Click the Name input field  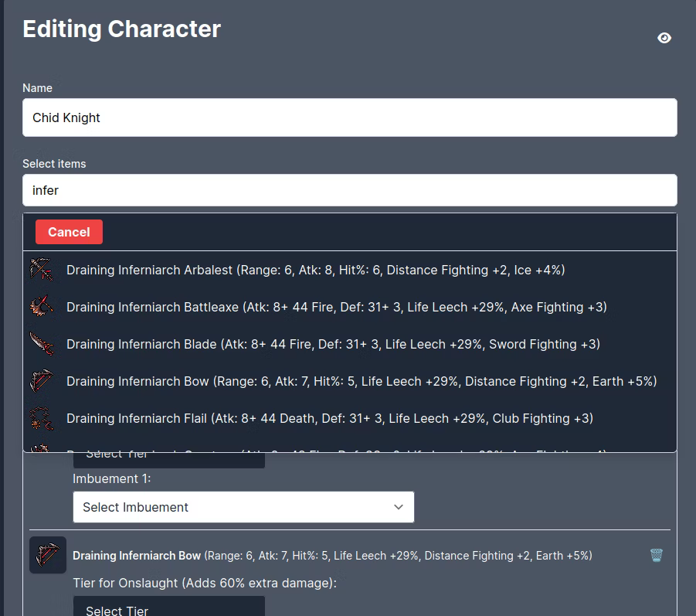[350, 117]
